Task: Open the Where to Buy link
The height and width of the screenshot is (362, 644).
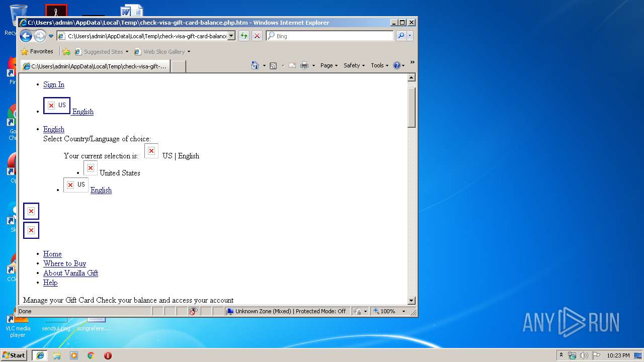Action: [x=64, y=263]
